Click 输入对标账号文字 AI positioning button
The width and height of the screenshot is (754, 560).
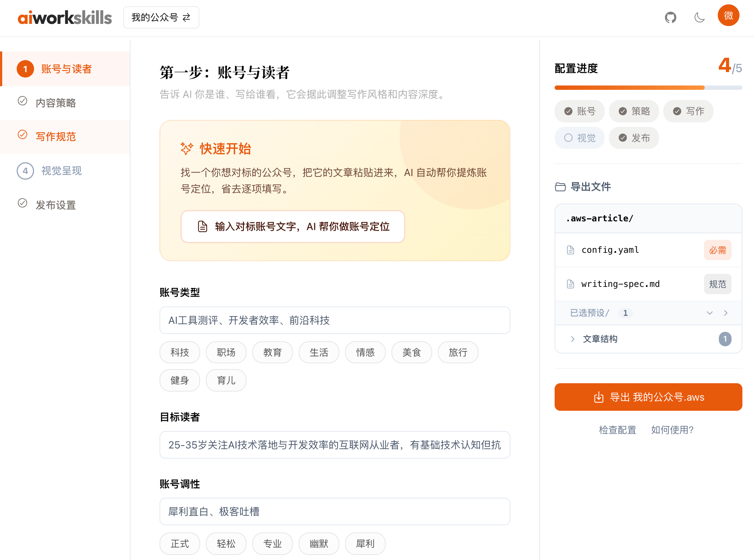pyautogui.click(x=293, y=227)
